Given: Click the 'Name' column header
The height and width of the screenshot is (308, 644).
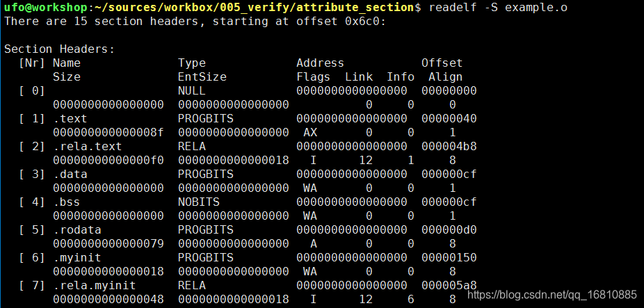Looking at the screenshot, I should point(67,63).
